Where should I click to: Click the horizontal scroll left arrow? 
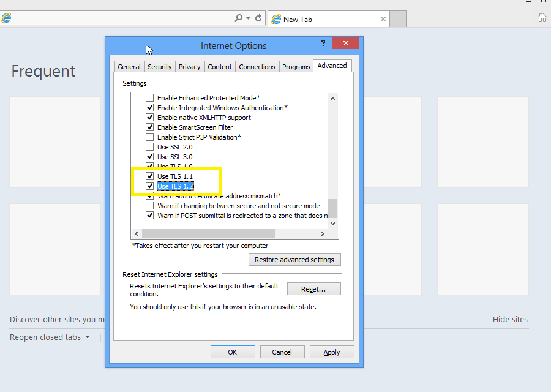[x=137, y=233]
